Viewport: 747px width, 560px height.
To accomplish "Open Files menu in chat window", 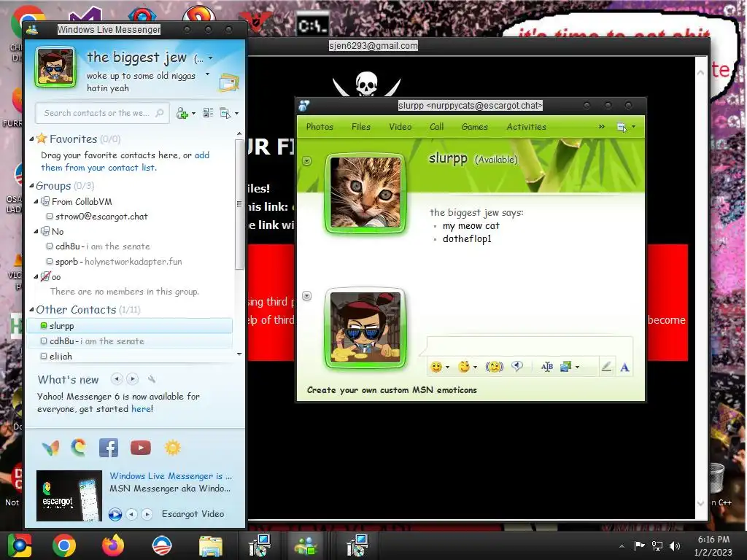I will click(360, 127).
